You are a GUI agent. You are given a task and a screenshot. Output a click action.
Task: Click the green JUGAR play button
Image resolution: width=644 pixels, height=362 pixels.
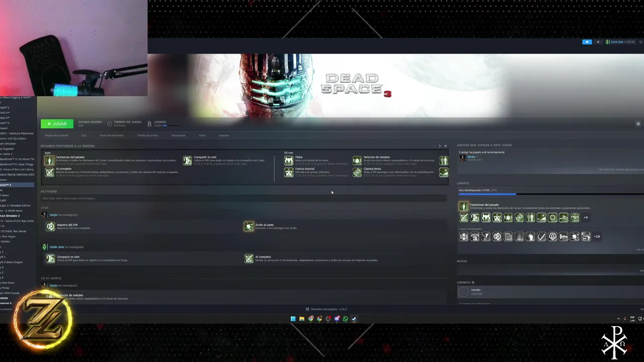[57, 124]
